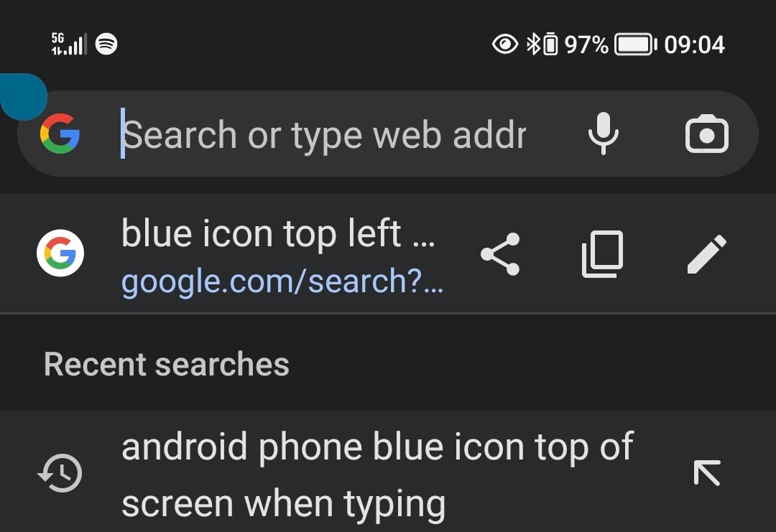Tap the Bluetooth status icon

532,45
